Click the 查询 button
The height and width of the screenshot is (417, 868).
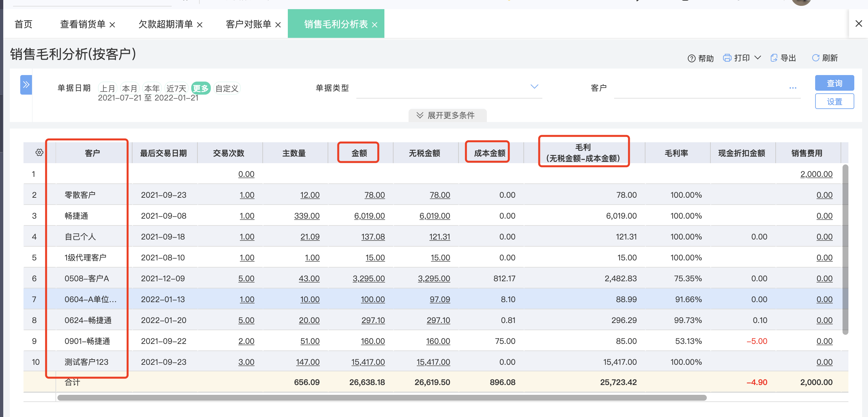(834, 83)
